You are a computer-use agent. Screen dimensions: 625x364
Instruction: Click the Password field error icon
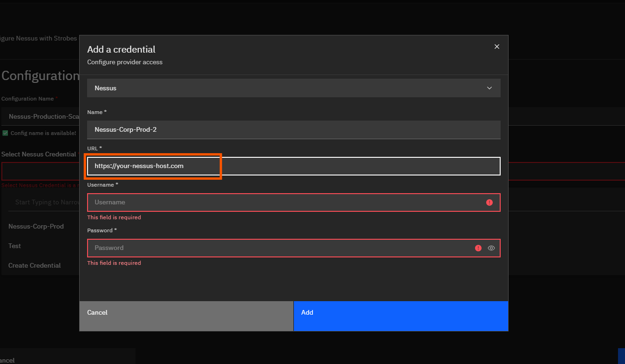click(478, 248)
